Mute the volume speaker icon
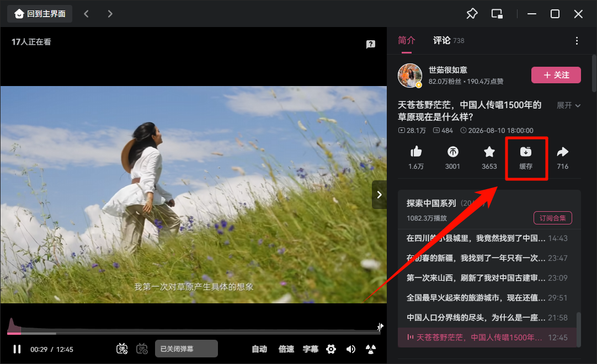Screen dimensions: 597x364 coord(351,349)
